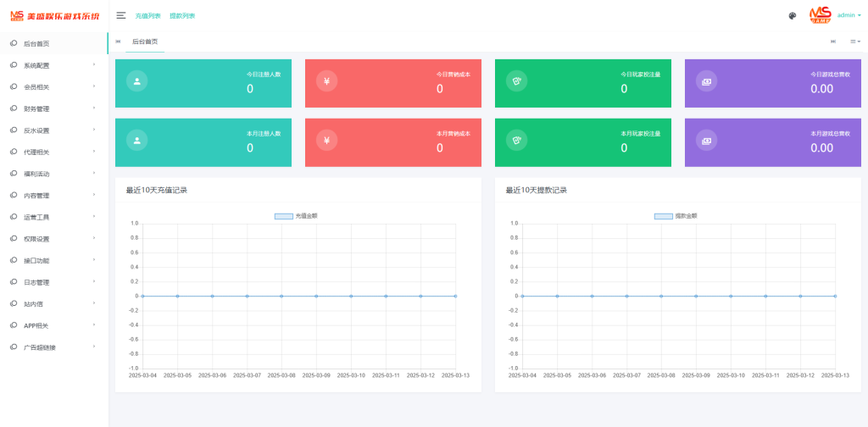Open the theme palette icon

tap(792, 15)
